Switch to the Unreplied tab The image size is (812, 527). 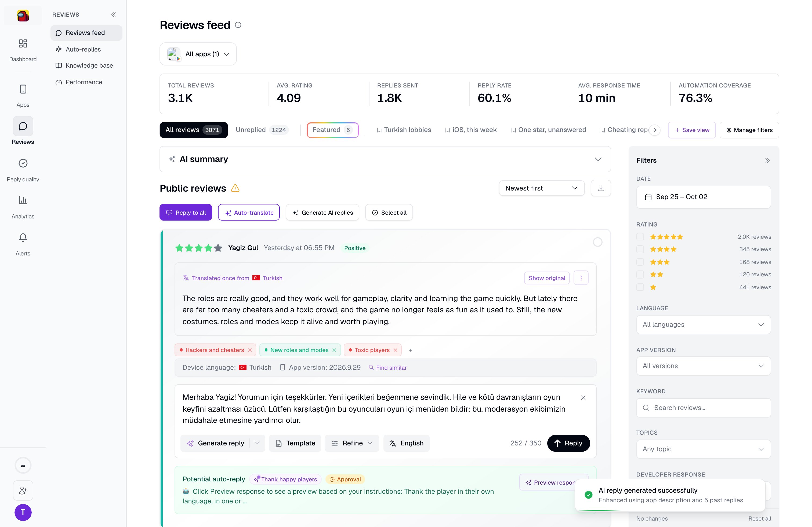coord(262,130)
